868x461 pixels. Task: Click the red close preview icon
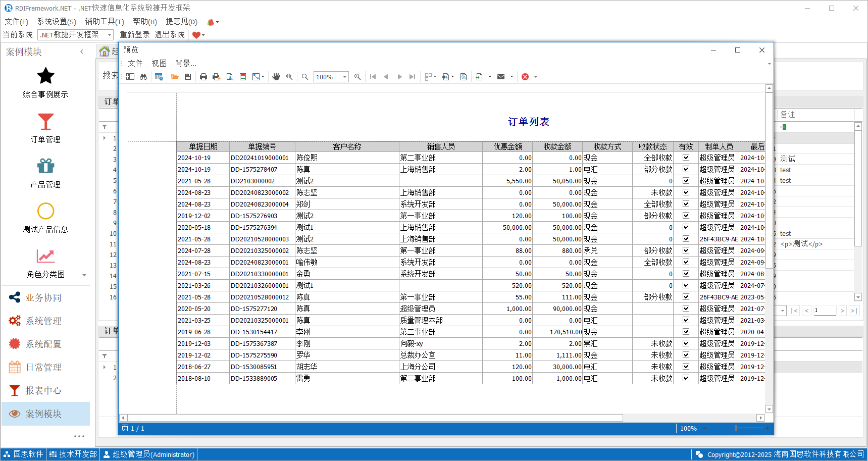point(525,77)
